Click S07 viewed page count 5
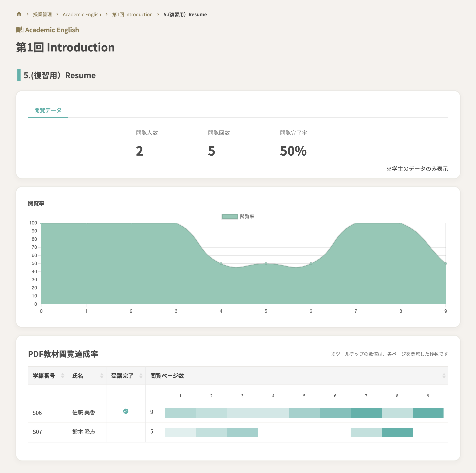 [x=151, y=431]
